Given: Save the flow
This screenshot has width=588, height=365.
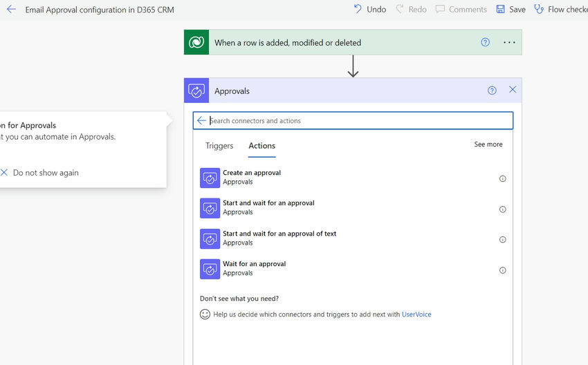Looking at the screenshot, I should coord(511,10).
